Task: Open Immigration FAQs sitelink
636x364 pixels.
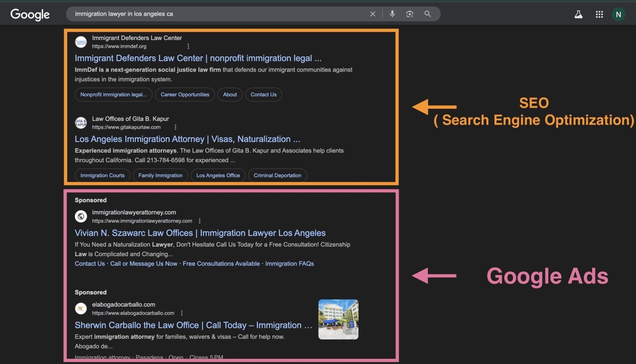Action: tap(290, 264)
